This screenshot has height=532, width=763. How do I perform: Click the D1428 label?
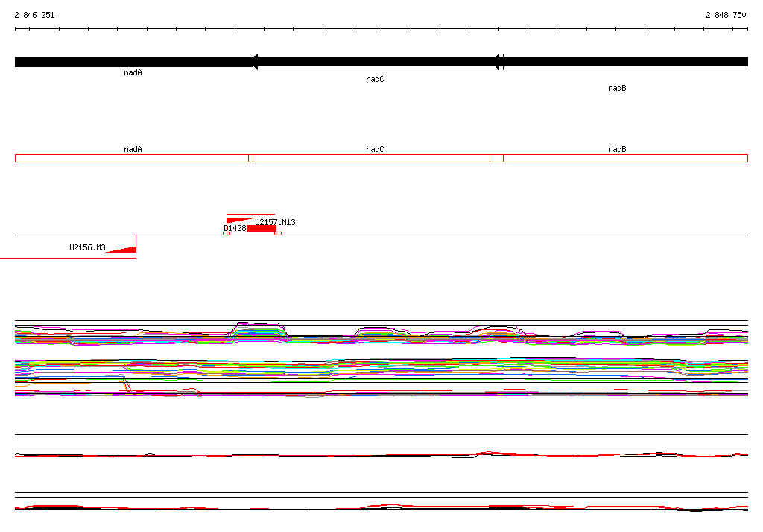pos(235,228)
